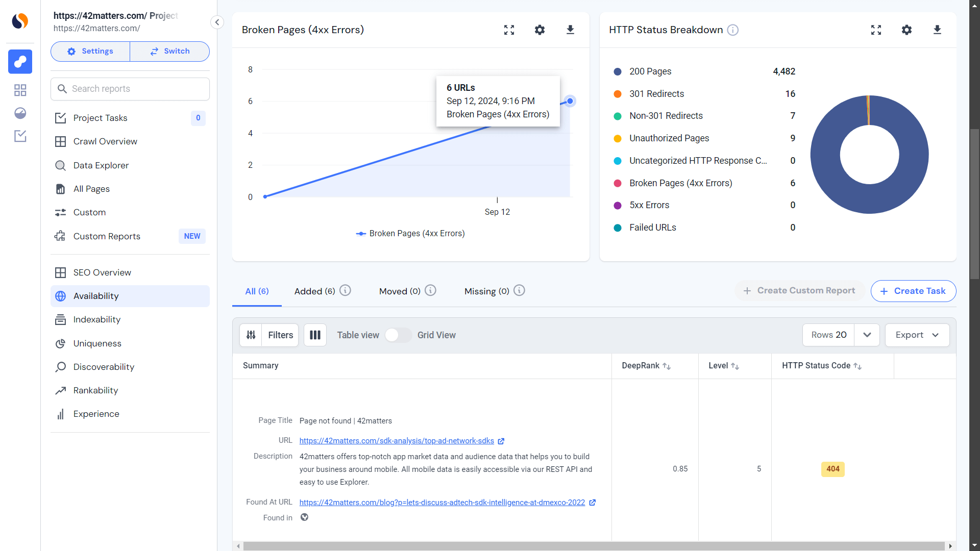Open Broken Pages chart settings gear
Viewport: 980px width, 551px height.
click(x=540, y=30)
